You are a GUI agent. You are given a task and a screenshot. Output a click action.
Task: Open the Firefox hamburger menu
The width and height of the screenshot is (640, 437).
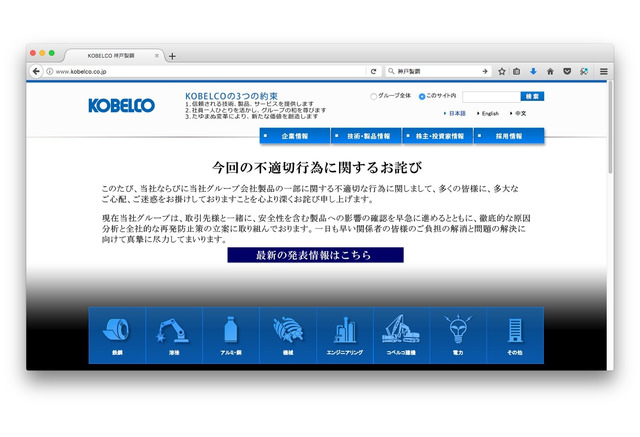coord(604,71)
